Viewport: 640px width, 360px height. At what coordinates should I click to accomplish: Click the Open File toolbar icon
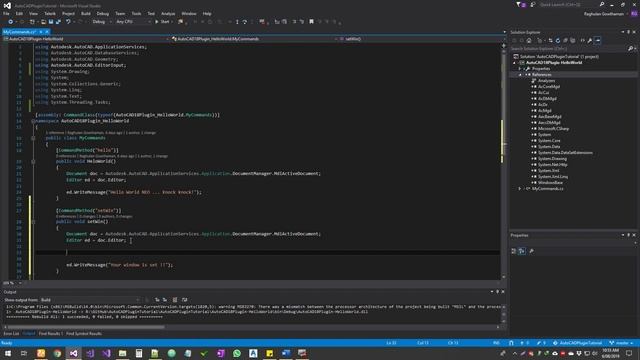pos(43,22)
